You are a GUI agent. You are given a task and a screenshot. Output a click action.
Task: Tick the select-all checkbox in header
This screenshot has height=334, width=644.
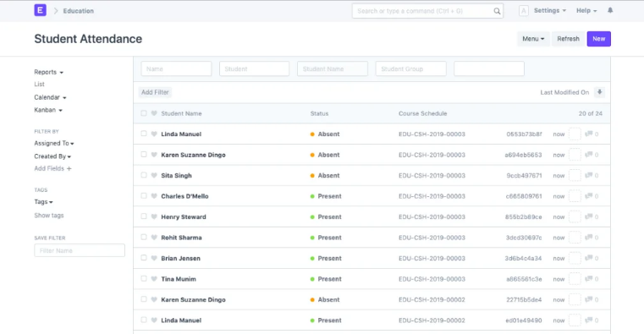(x=143, y=113)
